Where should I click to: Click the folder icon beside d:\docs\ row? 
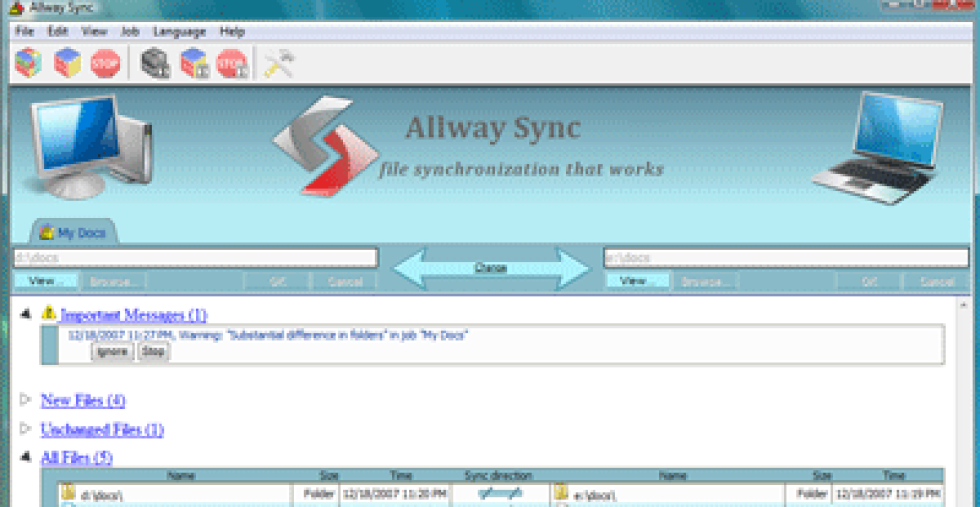[x=69, y=493]
